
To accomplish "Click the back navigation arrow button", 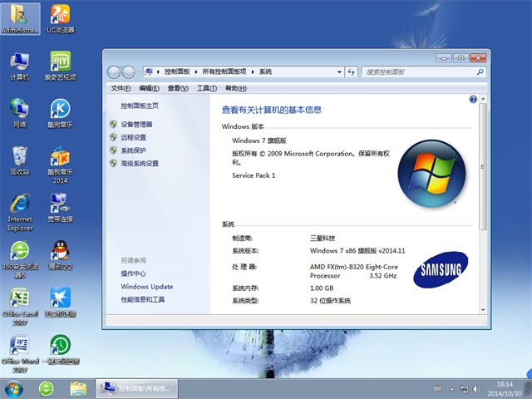I will click(x=115, y=71).
